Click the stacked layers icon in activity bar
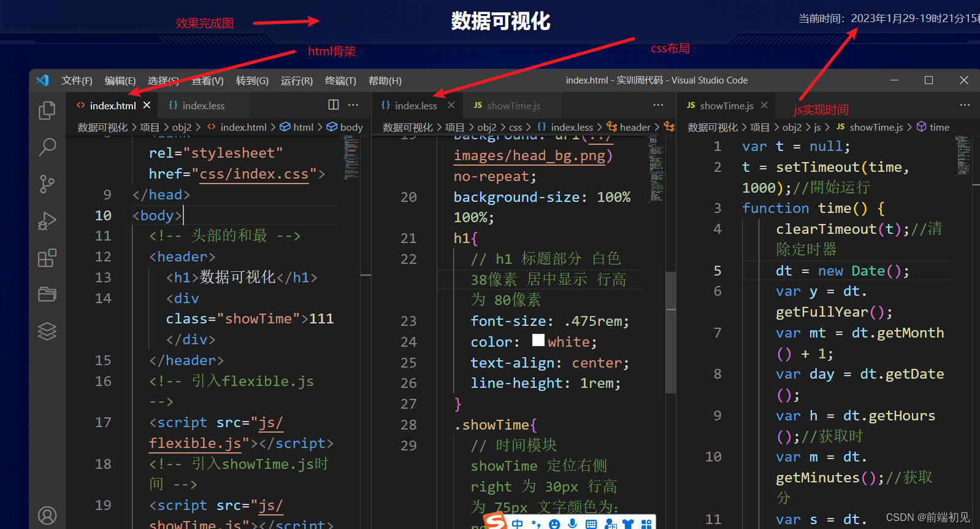This screenshot has height=529, width=980. [47, 331]
